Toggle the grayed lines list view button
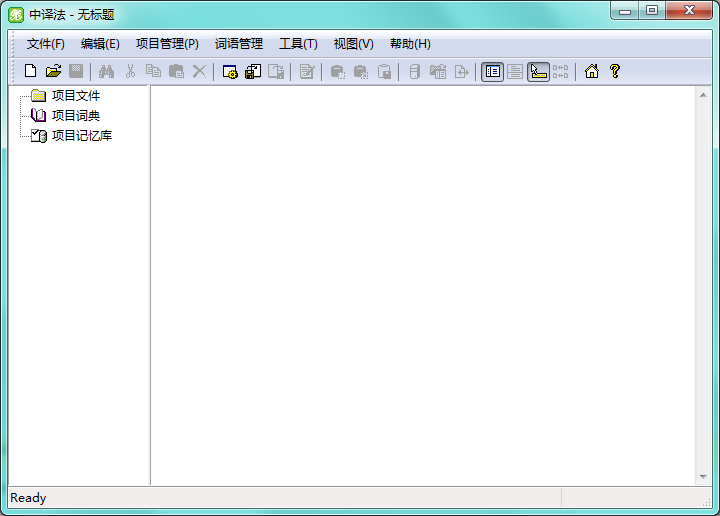720x516 pixels. [515, 72]
